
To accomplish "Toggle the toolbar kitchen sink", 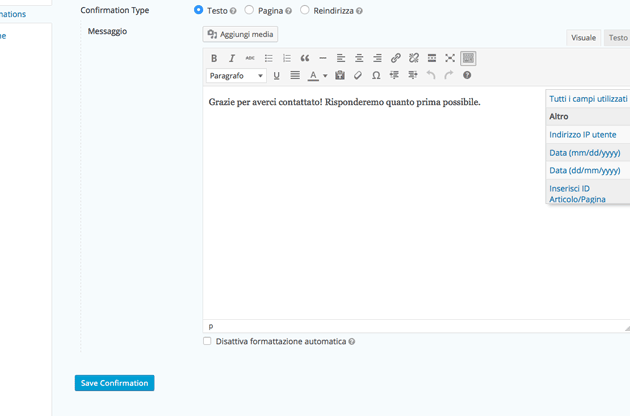I will 468,58.
